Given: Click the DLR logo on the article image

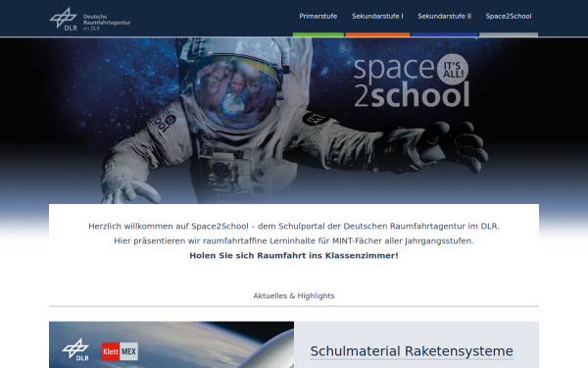Looking at the screenshot, I should pyautogui.click(x=75, y=350).
